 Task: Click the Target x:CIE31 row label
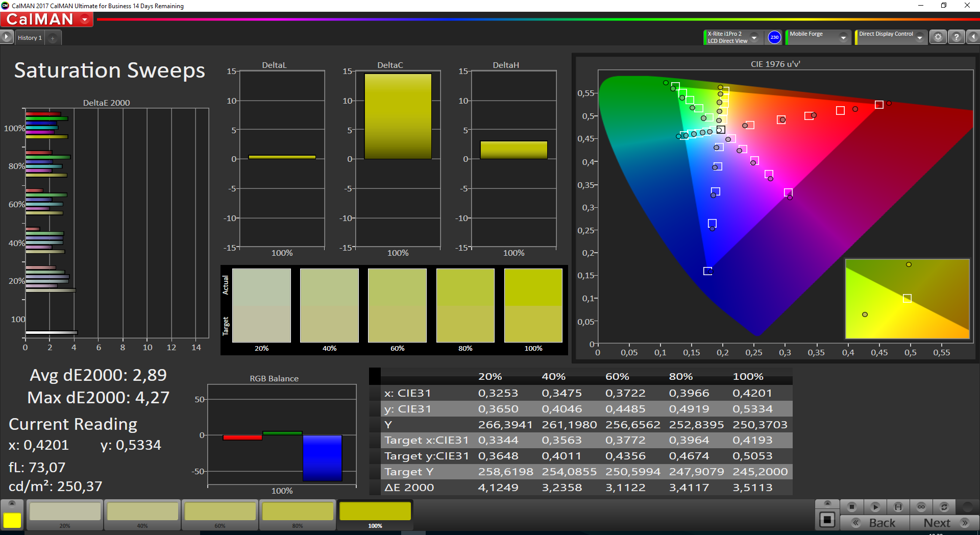coord(426,440)
